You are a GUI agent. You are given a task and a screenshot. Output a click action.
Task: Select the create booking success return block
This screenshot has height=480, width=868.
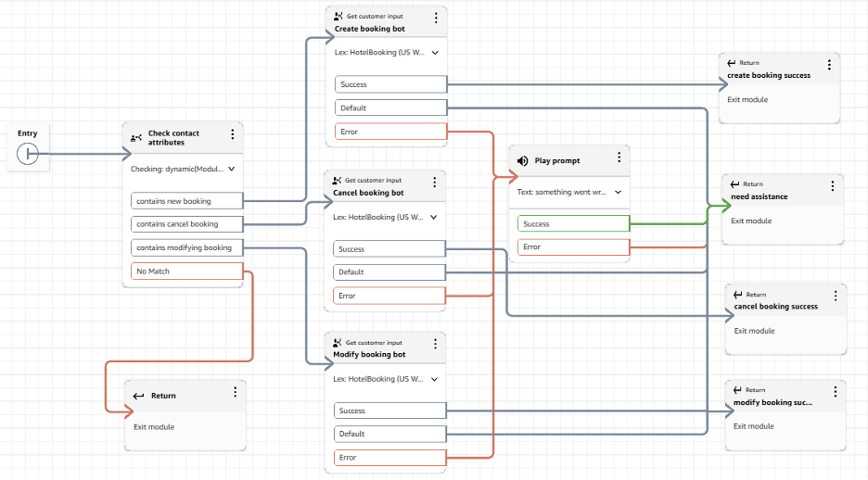[778, 75]
